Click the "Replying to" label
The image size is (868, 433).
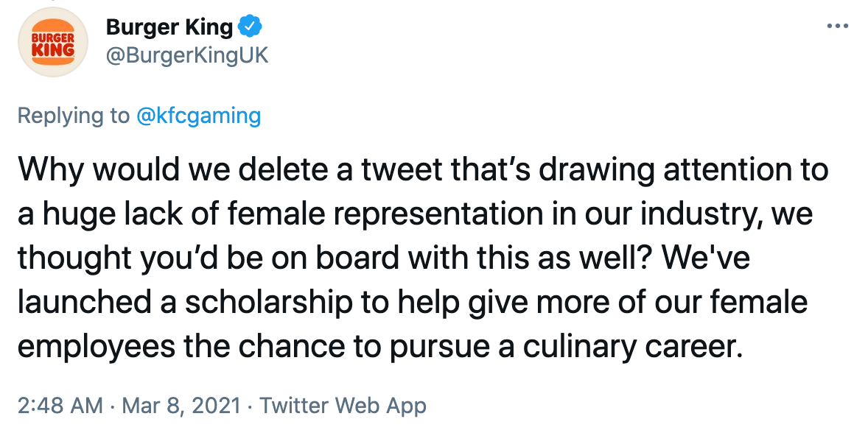click(x=74, y=116)
